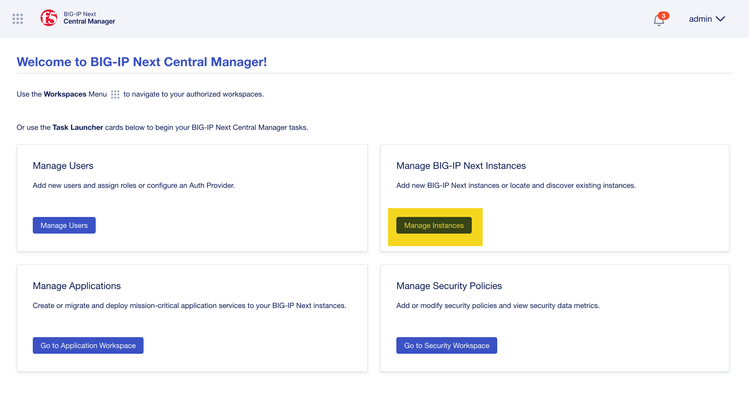Click the F5 logo in header
The height and width of the screenshot is (409, 749).
pos(48,18)
